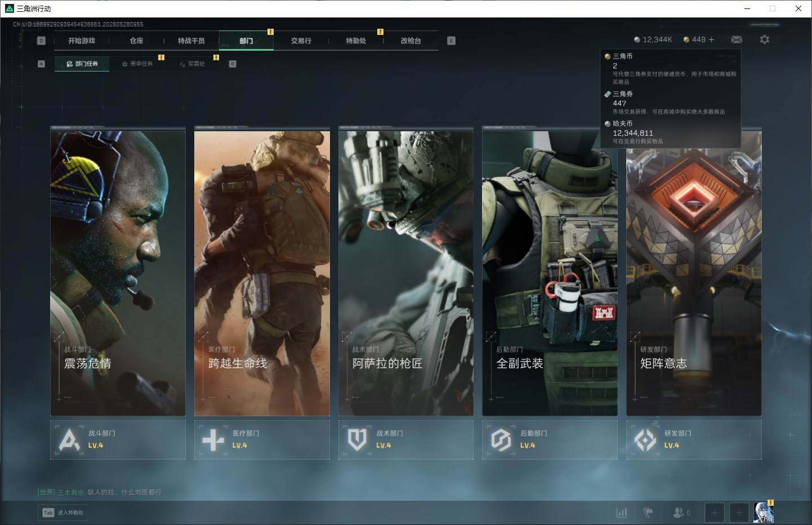Click the 哈夫币 coin icon in tooltip

608,123
